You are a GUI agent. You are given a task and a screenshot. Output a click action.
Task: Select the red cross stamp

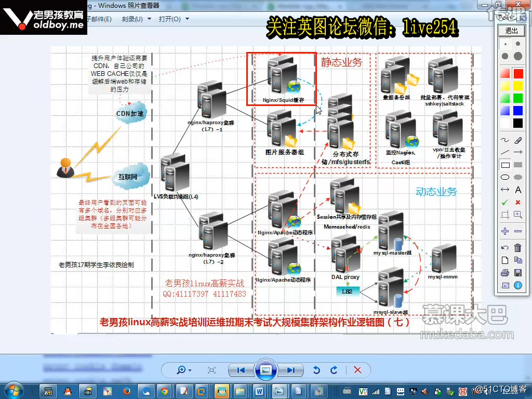[x=518, y=202]
